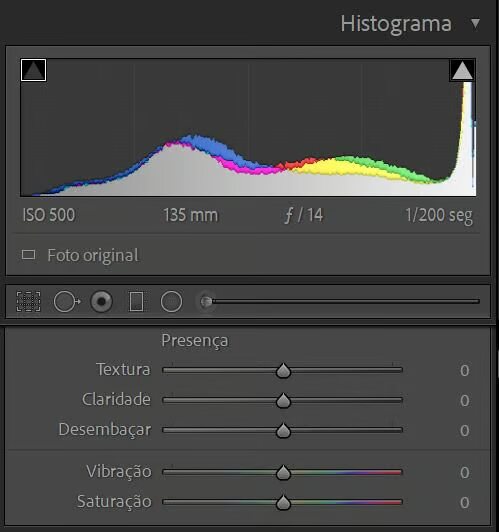Click the f / 14 aperture text

pyautogui.click(x=304, y=215)
